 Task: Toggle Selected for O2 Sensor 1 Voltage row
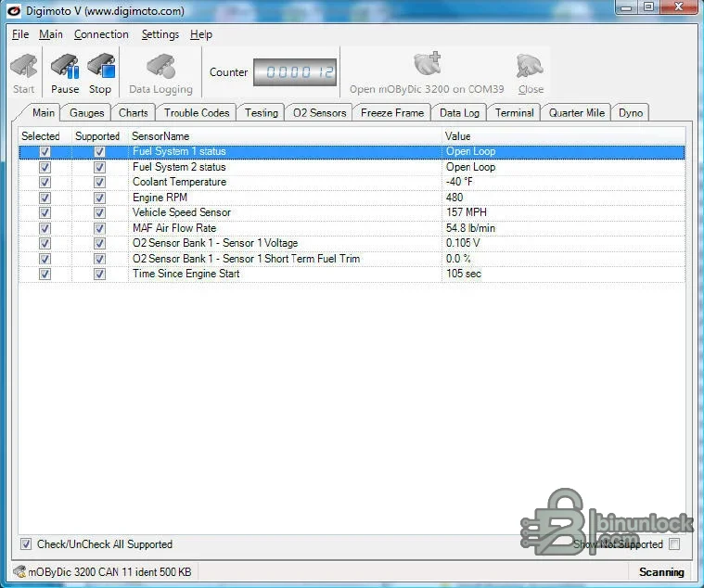45,243
